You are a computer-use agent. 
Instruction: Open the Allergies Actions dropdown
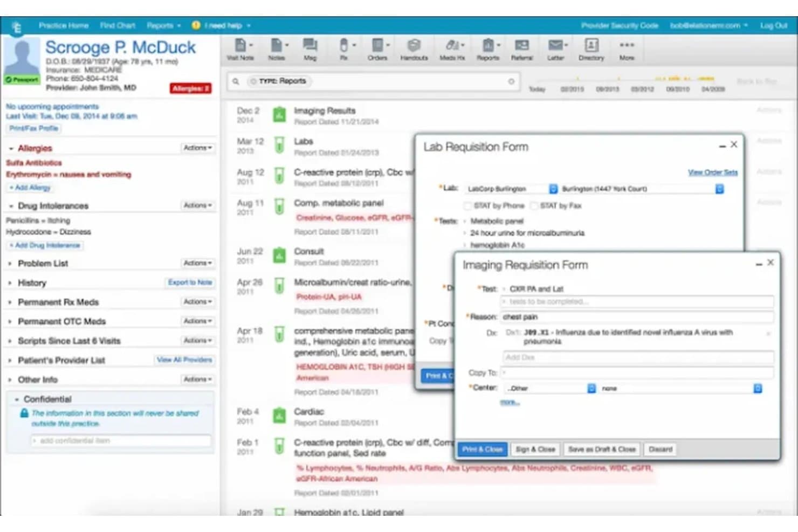[x=198, y=148]
